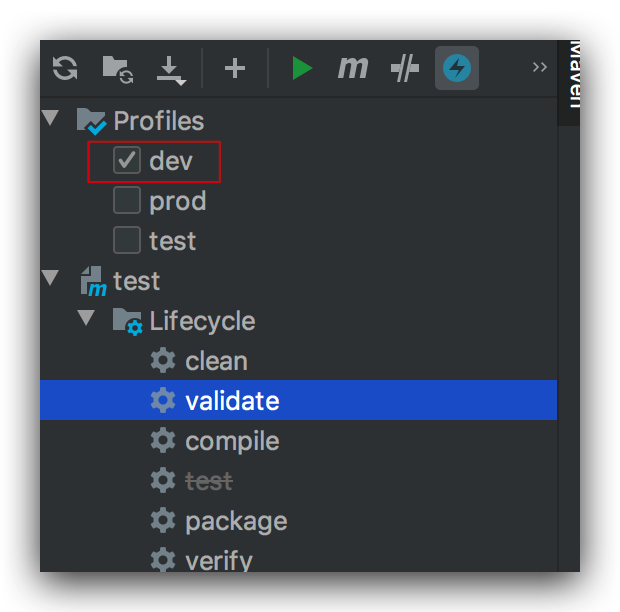Click the Generate Sources and Update Folders icon
This screenshot has width=620, height=612.
[x=118, y=68]
